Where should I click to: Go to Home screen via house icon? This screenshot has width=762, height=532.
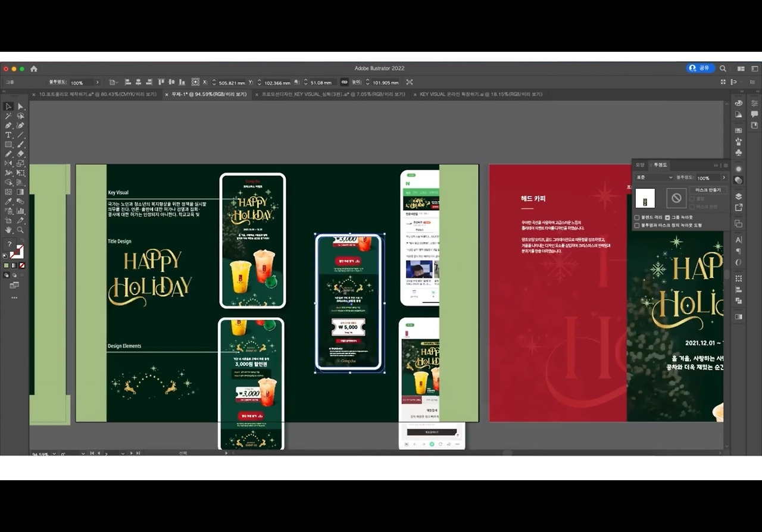click(34, 68)
